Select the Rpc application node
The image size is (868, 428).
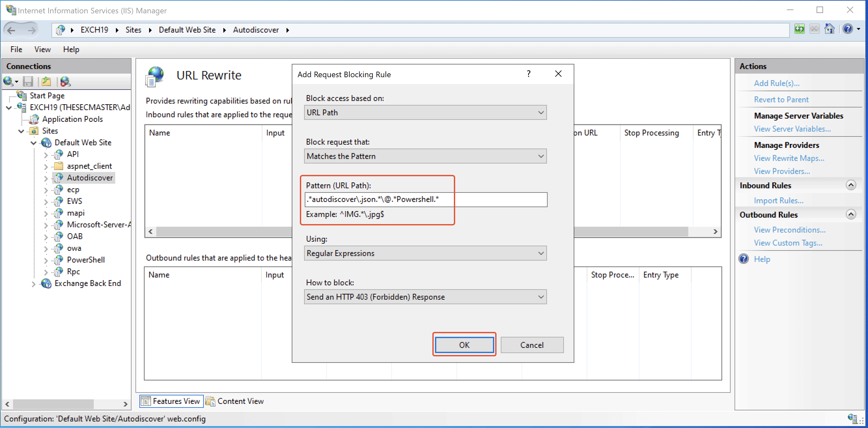73,272
